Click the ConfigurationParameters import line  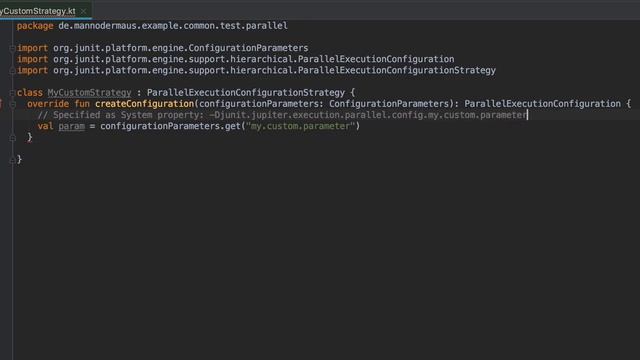click(x=162, y=48)
